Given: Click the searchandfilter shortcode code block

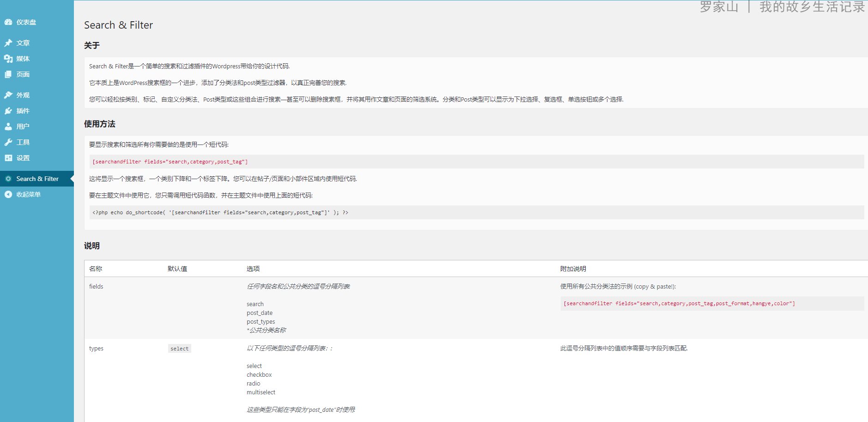Looking at the screenshot, I should click(170, 162).
